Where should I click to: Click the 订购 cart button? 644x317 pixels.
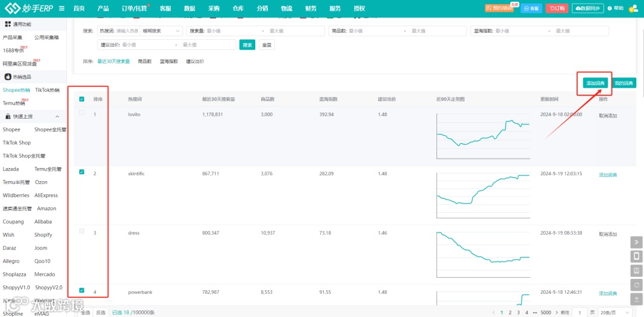[557, 8]
